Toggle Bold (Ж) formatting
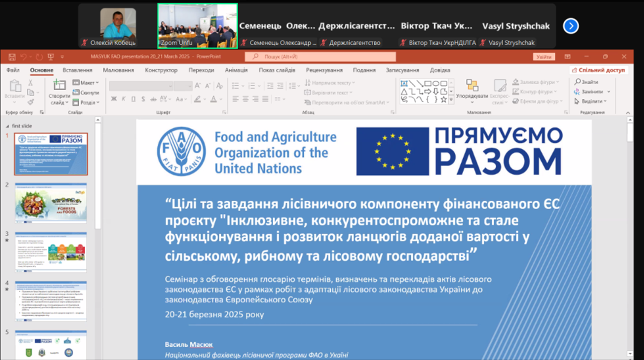The height and width of the screenshot is (360, 644). coord(114,99)
